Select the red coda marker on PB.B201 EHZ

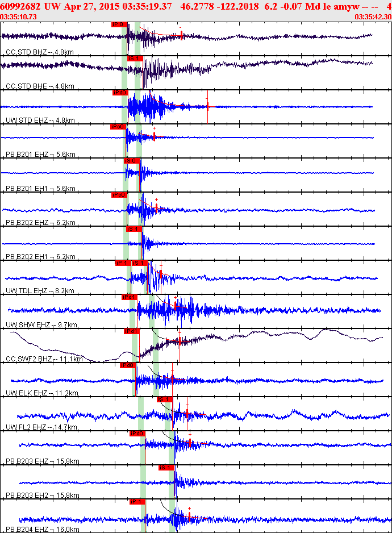point(154,136)
